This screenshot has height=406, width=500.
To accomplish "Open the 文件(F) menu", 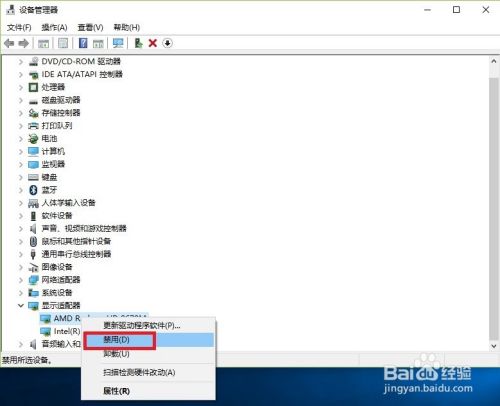I will [19, 27].
